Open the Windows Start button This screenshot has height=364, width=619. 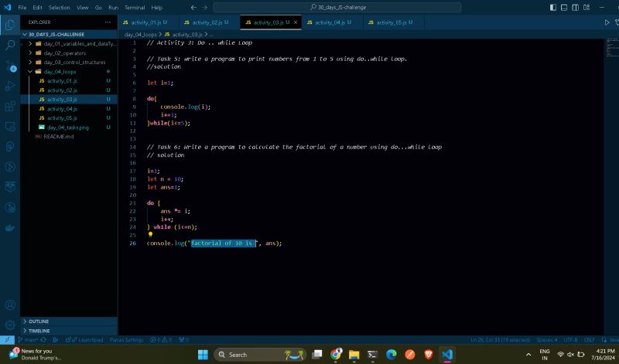coord(203,355)
